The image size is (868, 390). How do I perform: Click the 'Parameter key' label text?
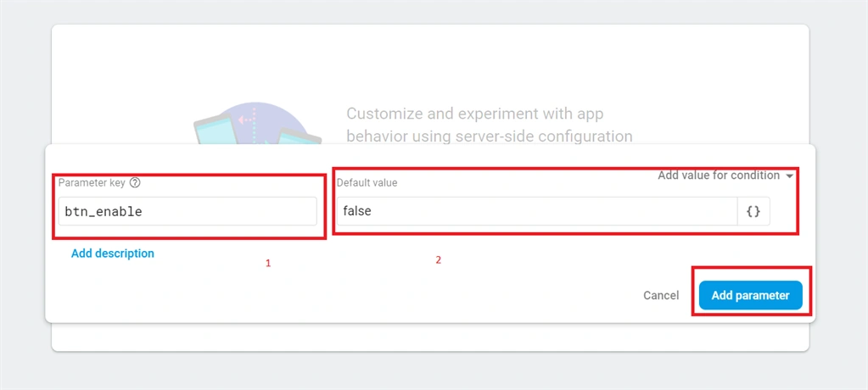pyautogui.click(x=92, y=182)
